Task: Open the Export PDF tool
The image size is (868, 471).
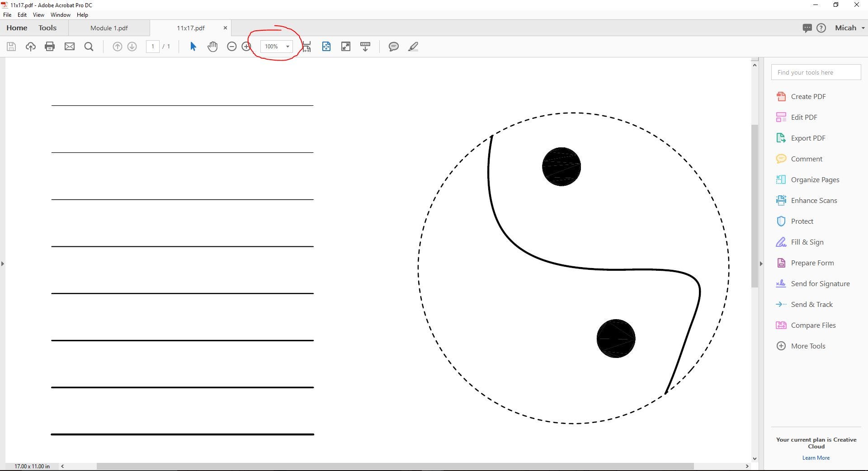Action: pyautogui.click(x=801, y=138)
